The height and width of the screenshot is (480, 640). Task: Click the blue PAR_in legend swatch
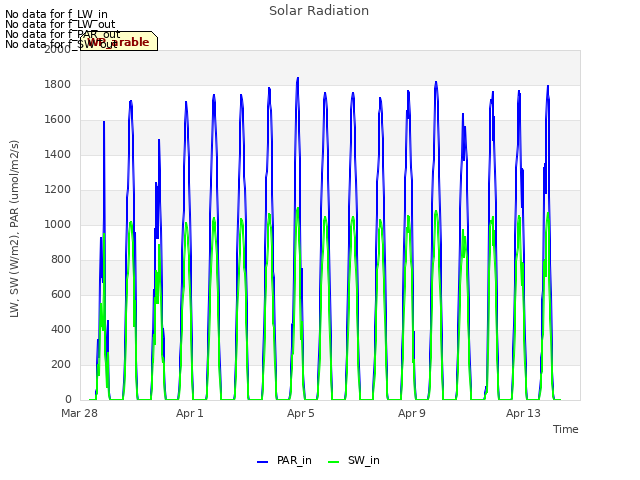tap(262, 462)
